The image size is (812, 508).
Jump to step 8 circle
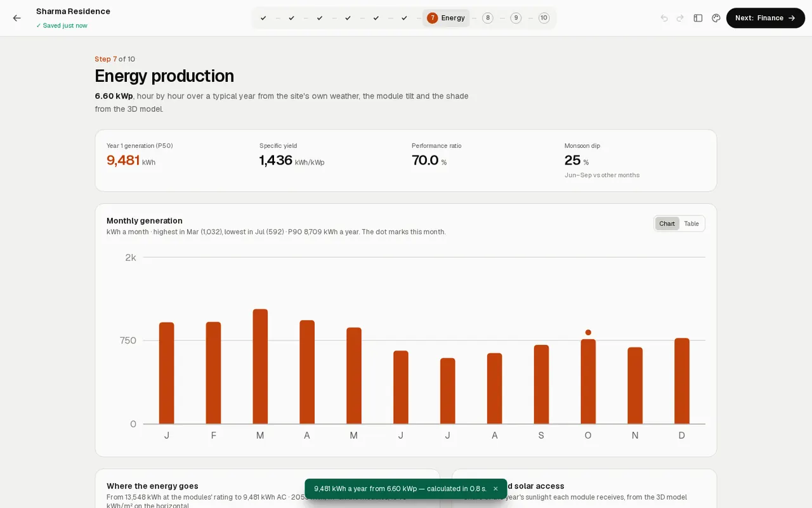487,18
